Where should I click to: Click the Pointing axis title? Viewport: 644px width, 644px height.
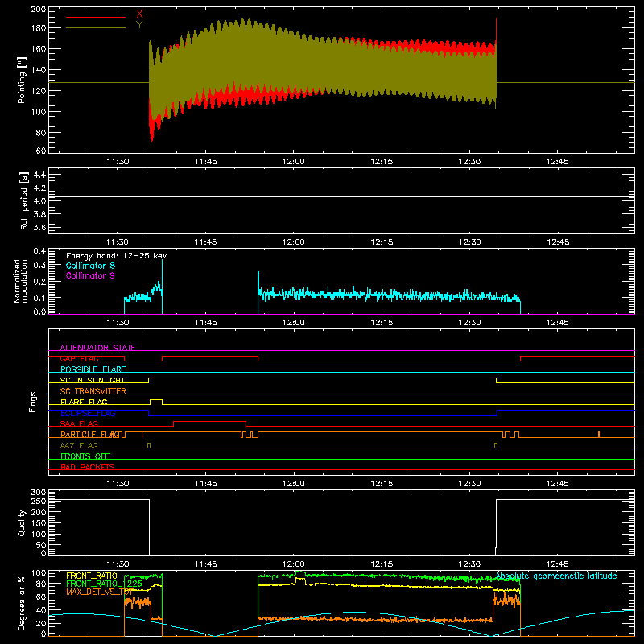[x=22, y=80]
